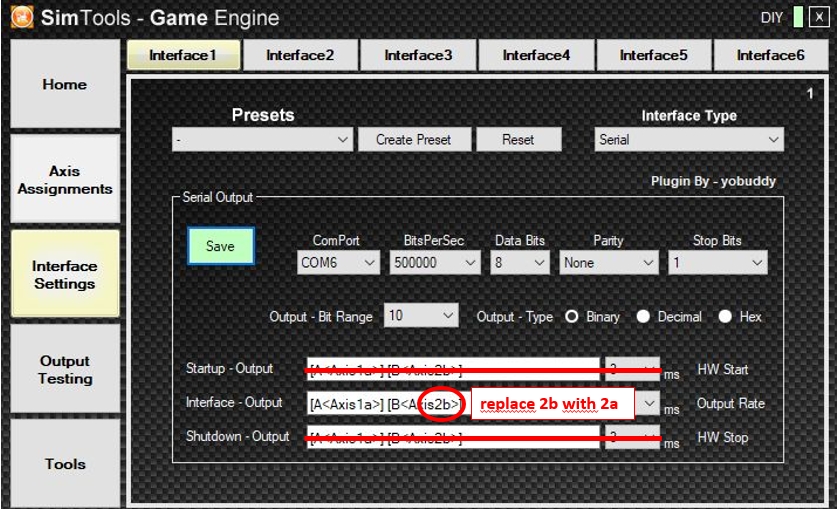
Task: Switch to Output Testing
Action: pos(65,369)
